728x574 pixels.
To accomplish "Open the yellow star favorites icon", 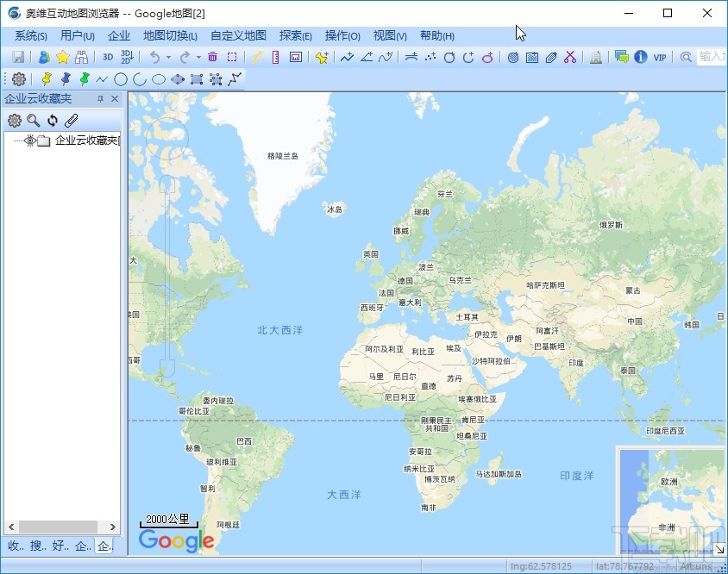I will pos(63,57).
